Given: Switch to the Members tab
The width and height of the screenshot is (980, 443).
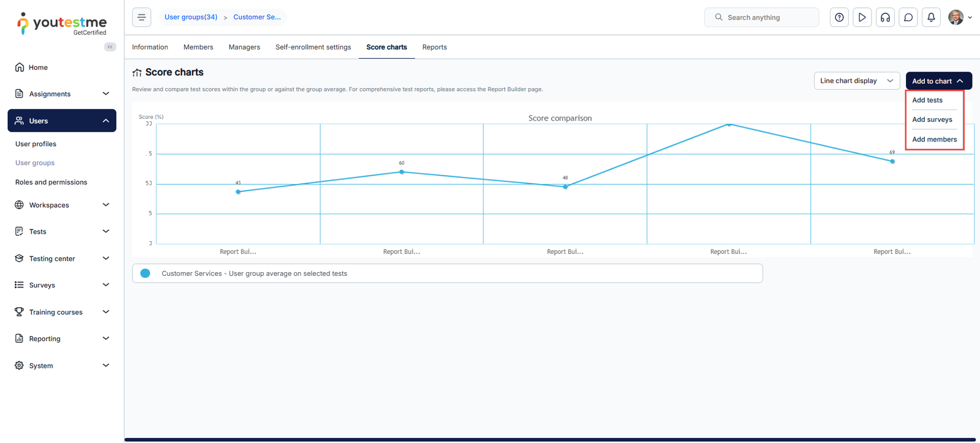Looking at the screenshot, I should (x=198, y=47).
